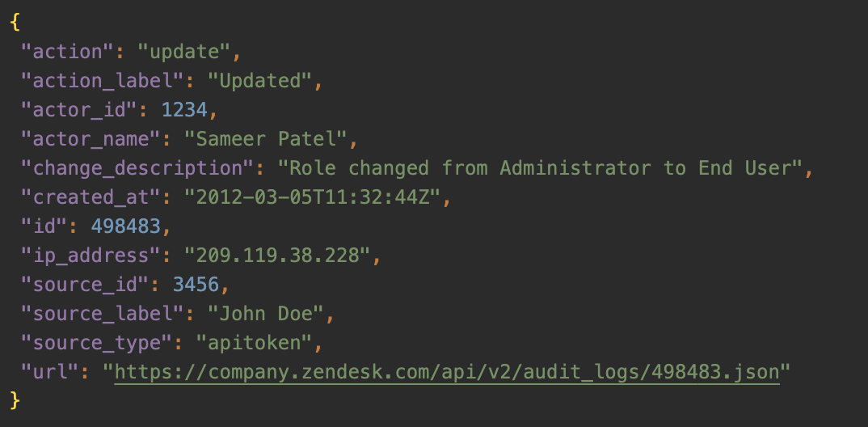Click the "change_description" key

pos(138,168)
